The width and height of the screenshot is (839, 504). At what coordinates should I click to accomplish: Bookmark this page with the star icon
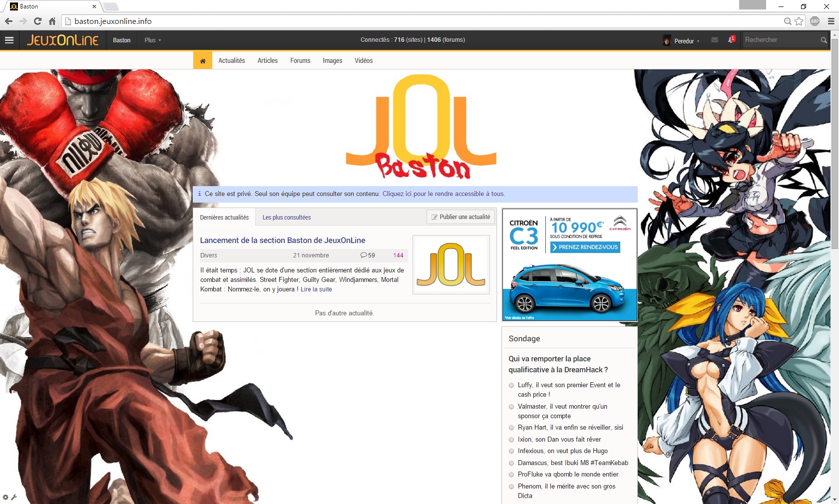(799, 21)
